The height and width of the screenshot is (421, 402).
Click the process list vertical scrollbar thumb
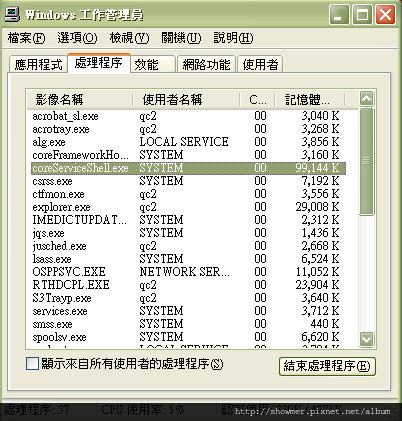click(367, 161)
